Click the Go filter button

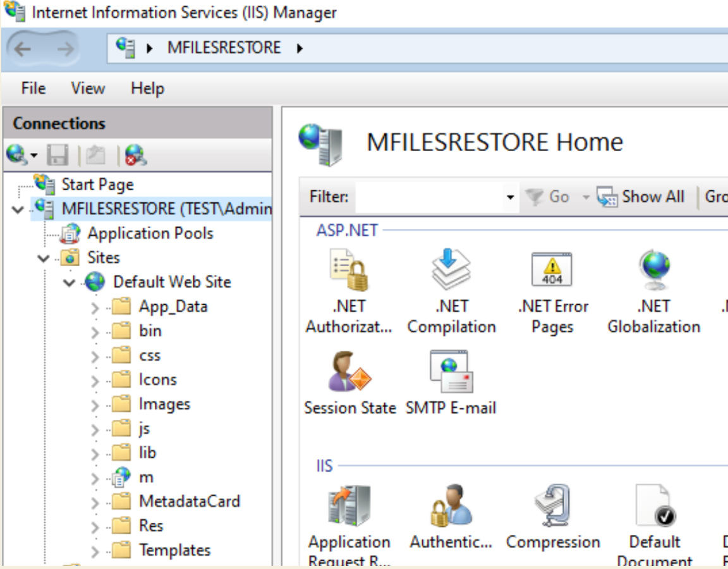coord(549,197)
